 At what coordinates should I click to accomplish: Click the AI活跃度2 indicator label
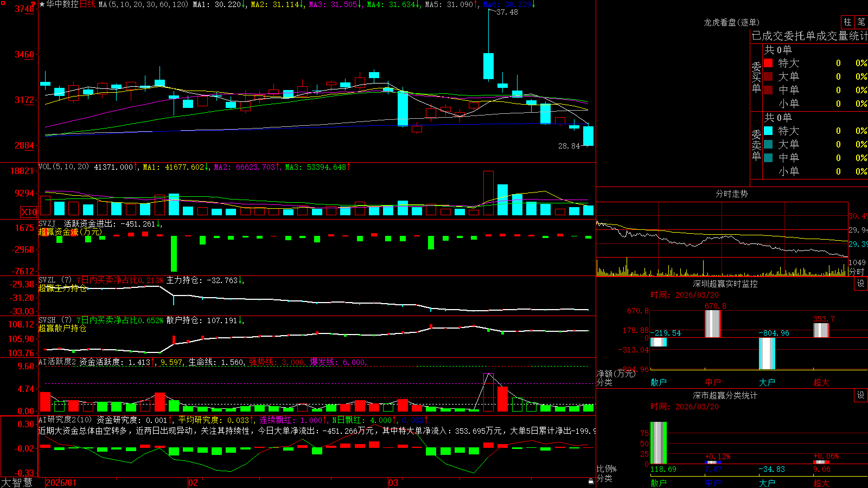[58, 362]
